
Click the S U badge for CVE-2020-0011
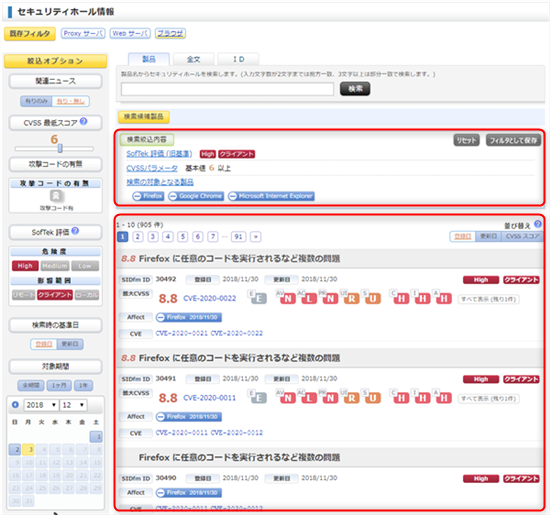371,397
